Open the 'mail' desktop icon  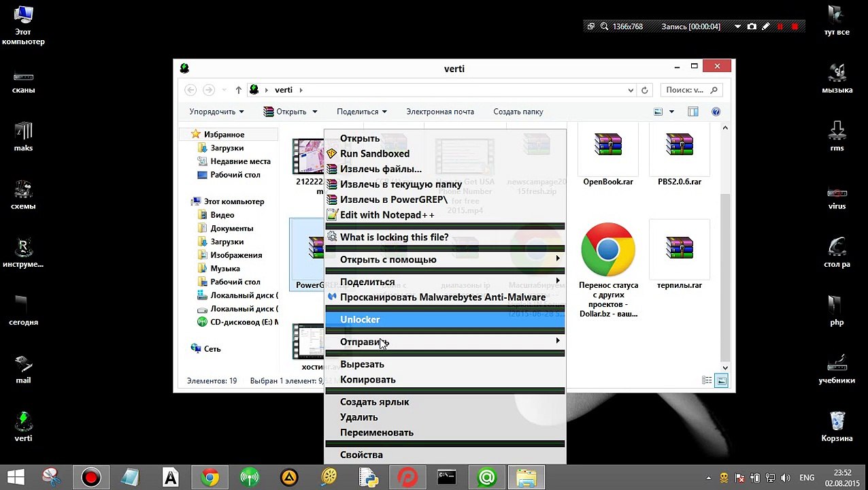tap(23, 370)
